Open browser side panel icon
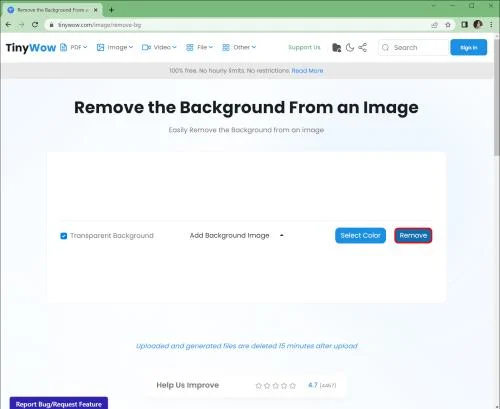500x409 pixels. [x=464, y=25]
